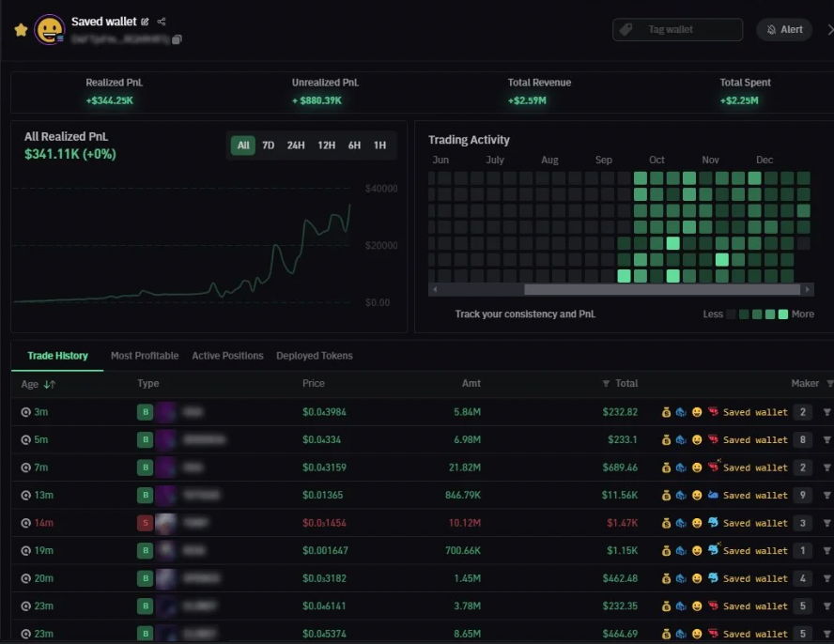
Task: Open the Deployed Tokens tab
Action: (x=315, y=356)
